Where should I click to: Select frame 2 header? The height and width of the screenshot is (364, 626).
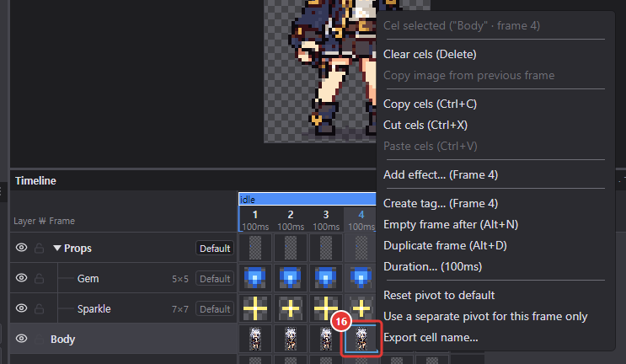coord(291,220)
